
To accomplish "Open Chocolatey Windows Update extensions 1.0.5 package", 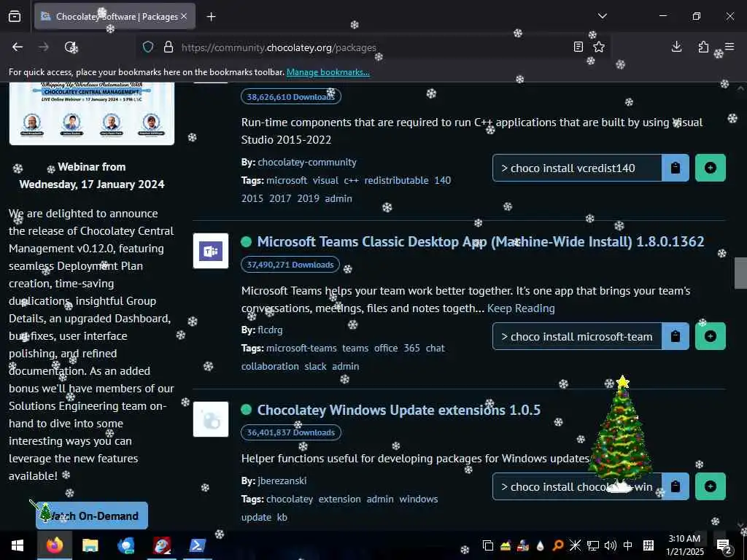I will tap(399, 410).
